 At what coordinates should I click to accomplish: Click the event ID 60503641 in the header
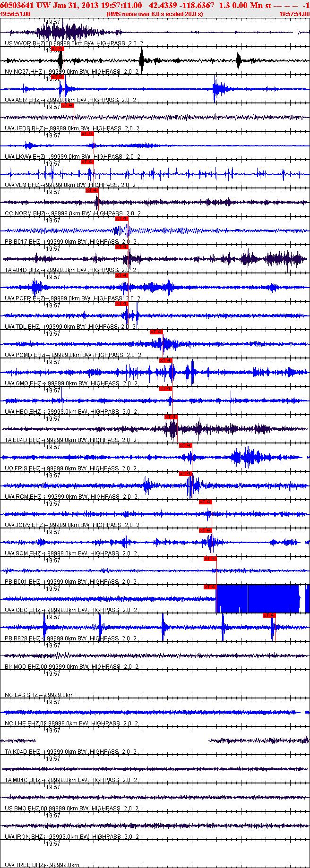point(17,5)
